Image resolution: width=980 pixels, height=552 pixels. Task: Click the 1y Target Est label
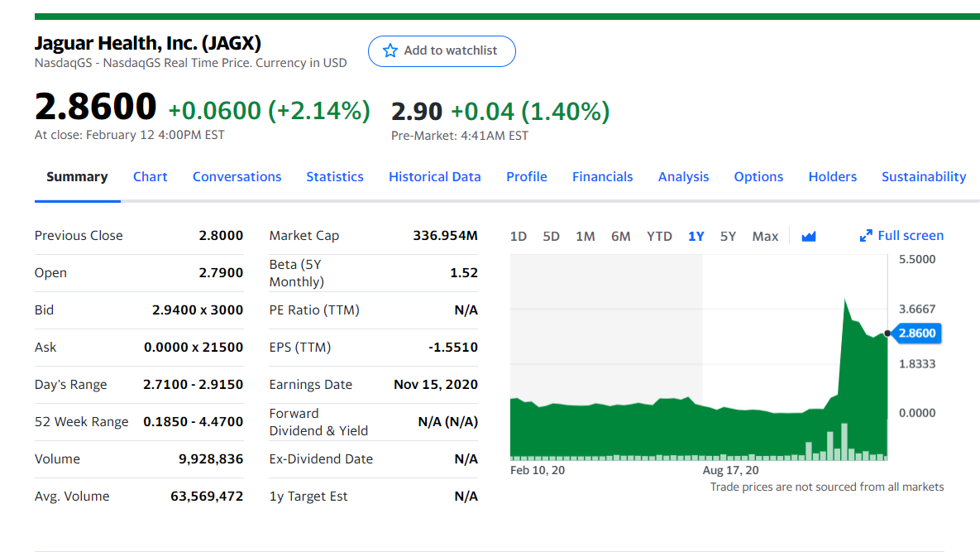click(308, 497)
